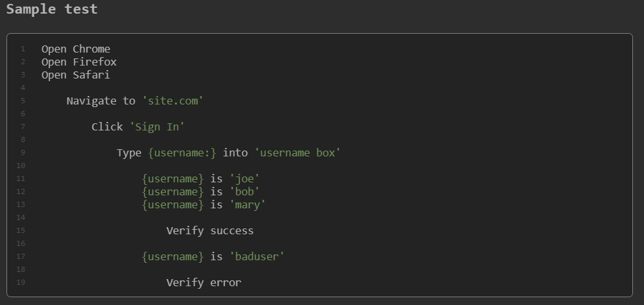Click the 'Open Chrome' code line
This screenshot has height=305, width=644.
76,49
